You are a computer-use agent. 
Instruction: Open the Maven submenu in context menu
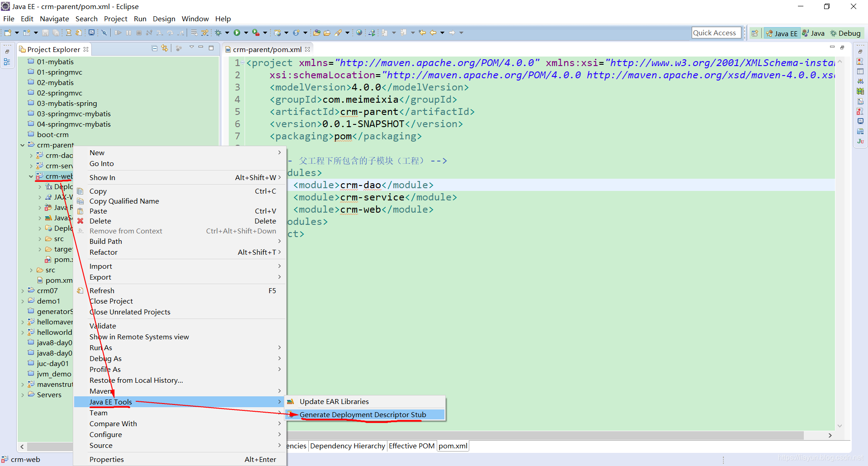(x=180, y=391)
